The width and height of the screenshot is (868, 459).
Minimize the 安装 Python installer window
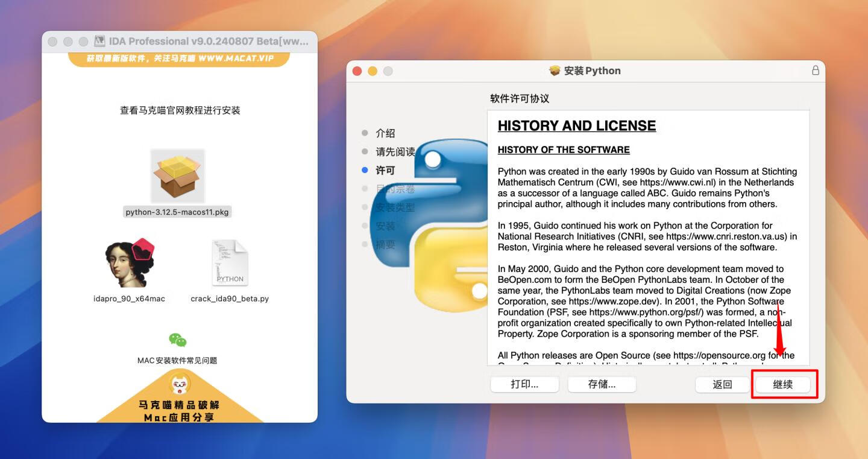click(x=373, y=71)
